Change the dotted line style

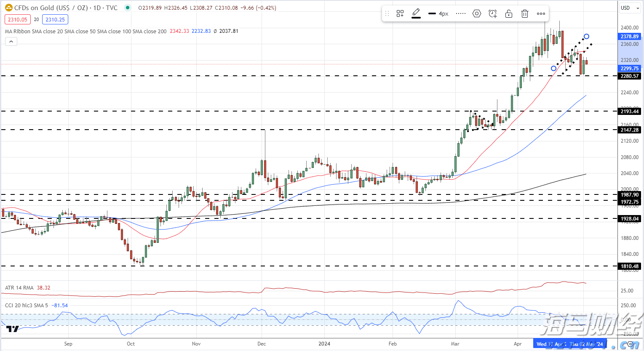click(461, 14)
